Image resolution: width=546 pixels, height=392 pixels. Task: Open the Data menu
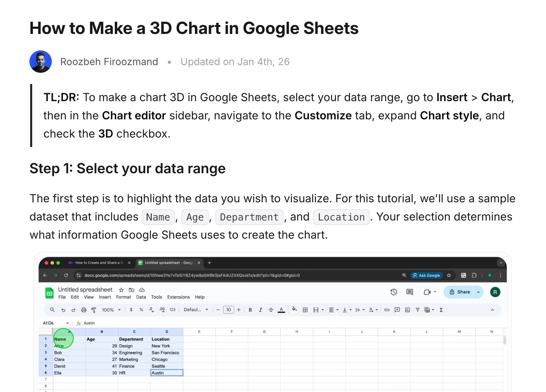click(141, 297)
